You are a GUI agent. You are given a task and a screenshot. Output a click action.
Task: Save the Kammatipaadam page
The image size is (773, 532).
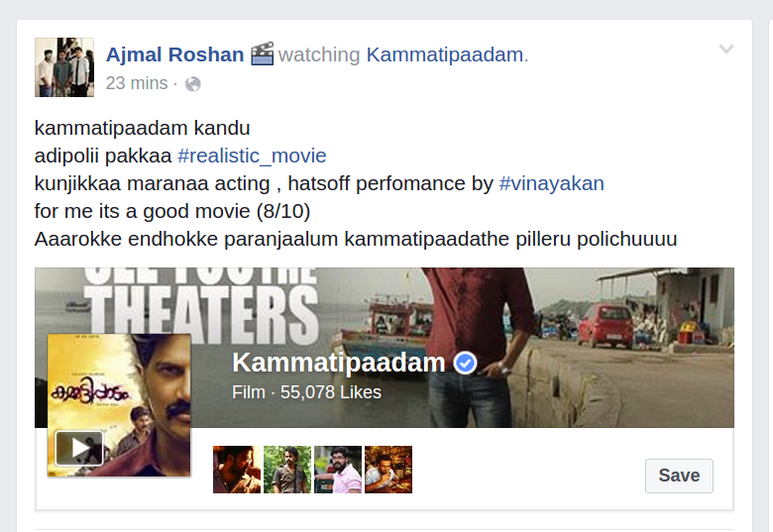click(x=679, y=476)
